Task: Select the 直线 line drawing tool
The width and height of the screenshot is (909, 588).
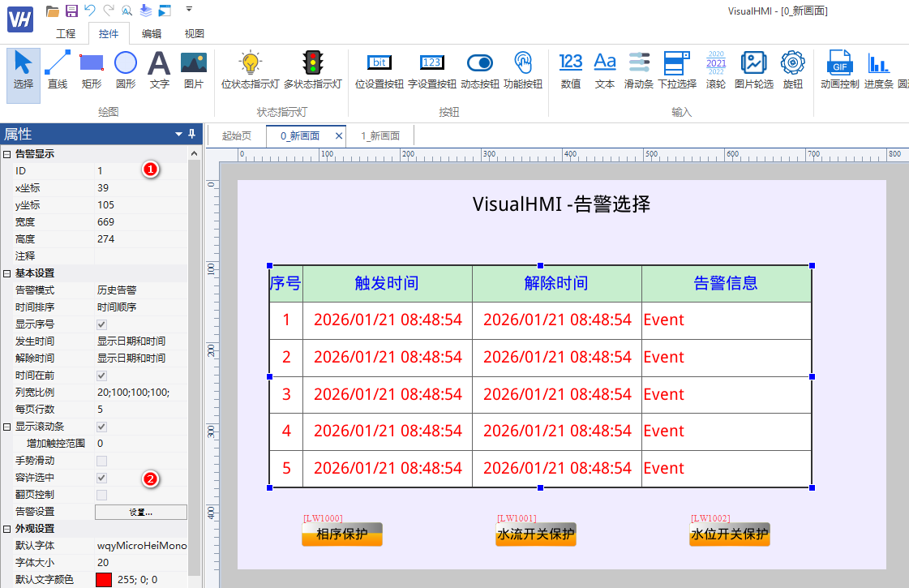Action: click(x=57, y=70)
